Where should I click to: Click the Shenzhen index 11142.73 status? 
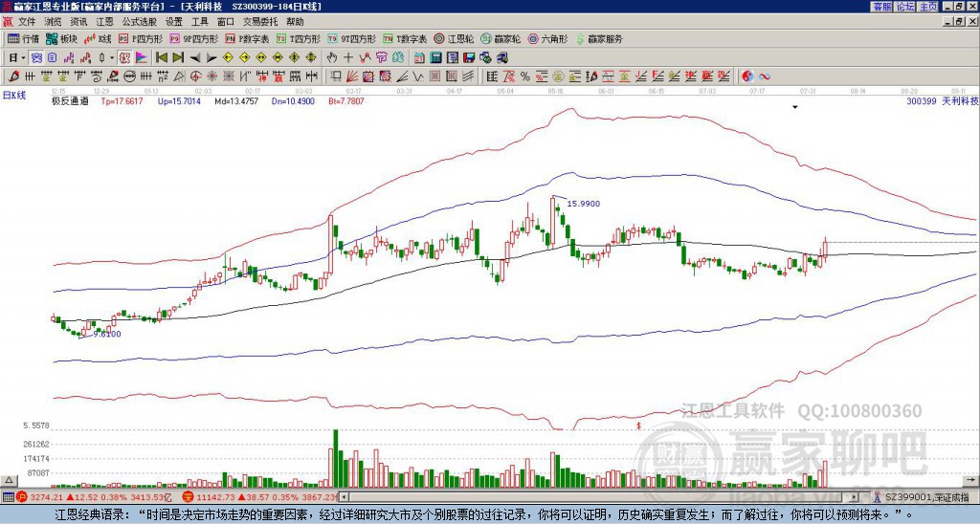259,497
